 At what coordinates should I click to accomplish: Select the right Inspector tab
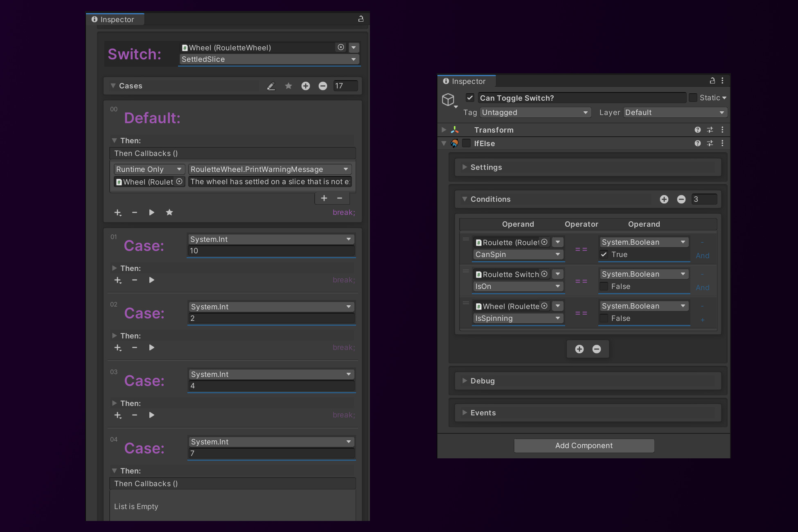467,81
